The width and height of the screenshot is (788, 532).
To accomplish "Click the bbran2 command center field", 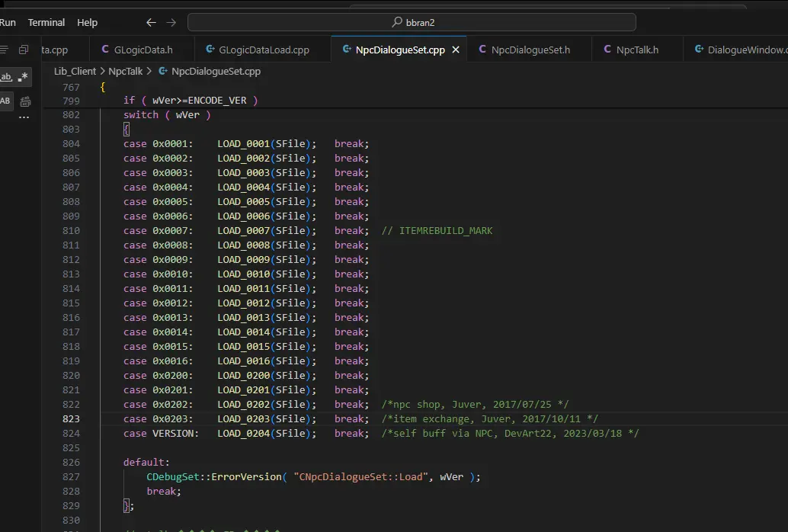I will [x=412, y=22].
